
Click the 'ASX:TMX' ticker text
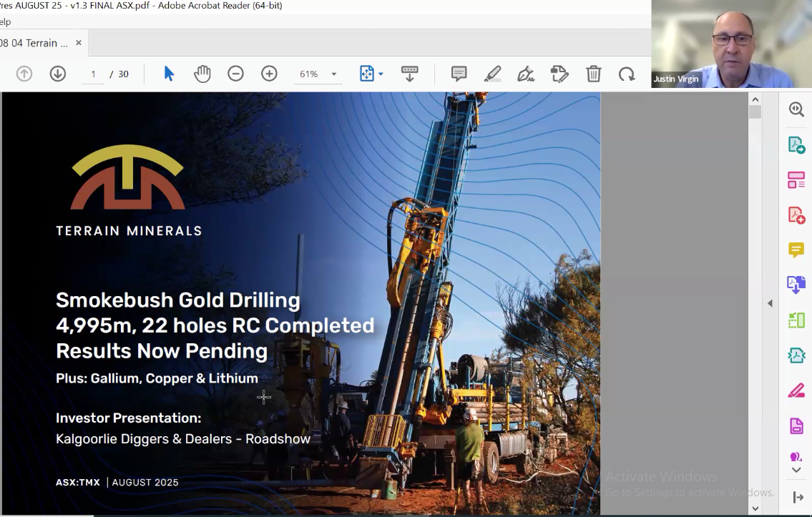pyautogui.click(x=78, y=483)
